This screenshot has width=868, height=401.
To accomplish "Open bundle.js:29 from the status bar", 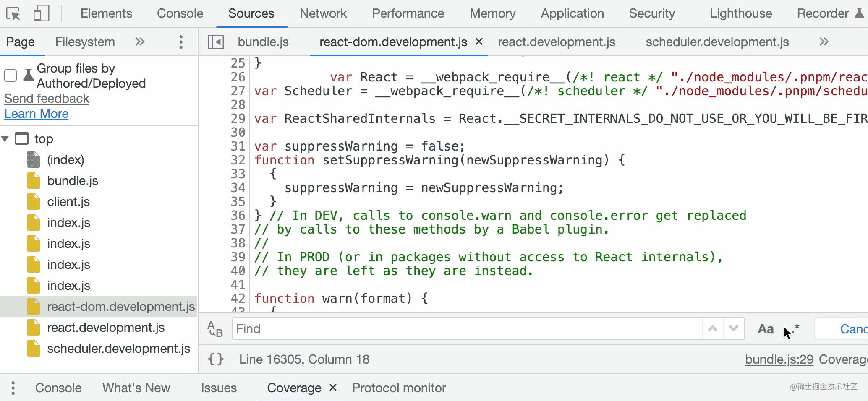I will click(x=779, y=359).
